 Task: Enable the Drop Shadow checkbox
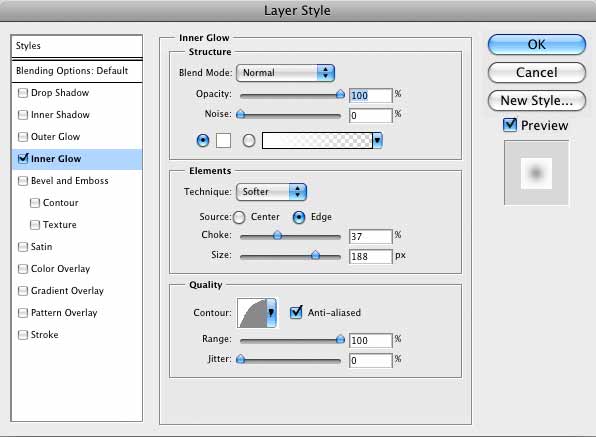[23, 93]
